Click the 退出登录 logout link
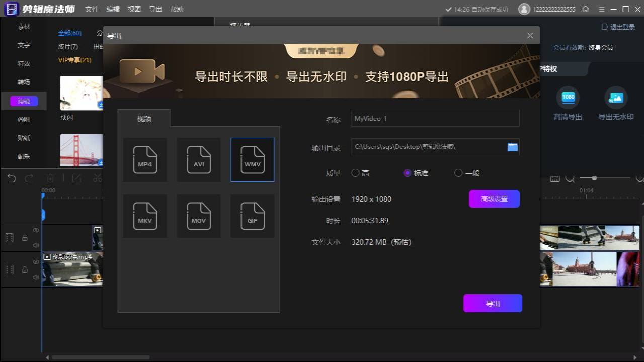 (618, 27)
